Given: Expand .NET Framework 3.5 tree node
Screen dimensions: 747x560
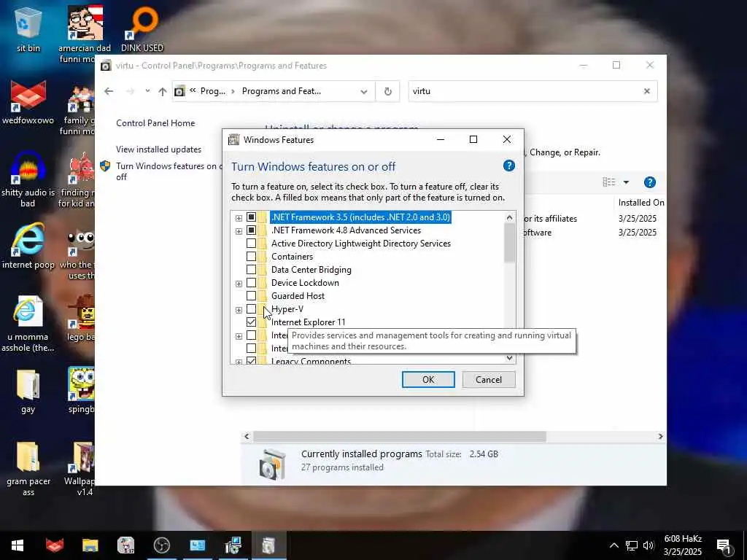Looking at the screenshot, I should tap(239, 218).
